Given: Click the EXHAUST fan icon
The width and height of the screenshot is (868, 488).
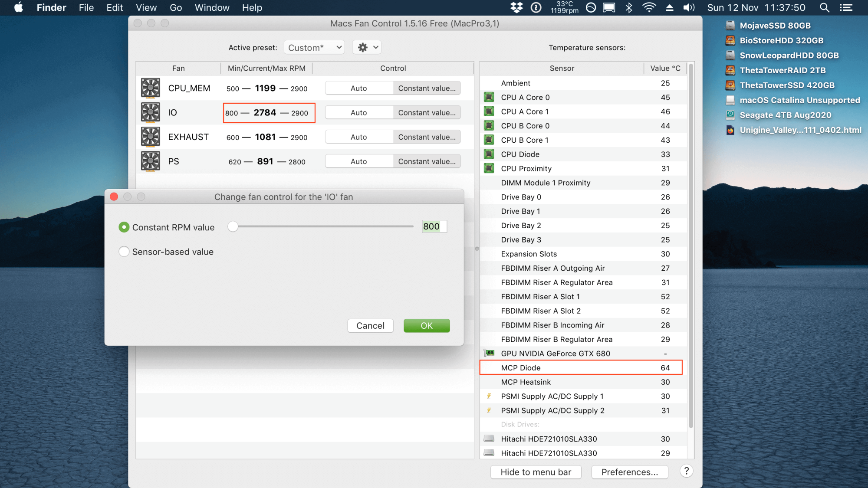Looking at the screenshot, I should [150, 137].
